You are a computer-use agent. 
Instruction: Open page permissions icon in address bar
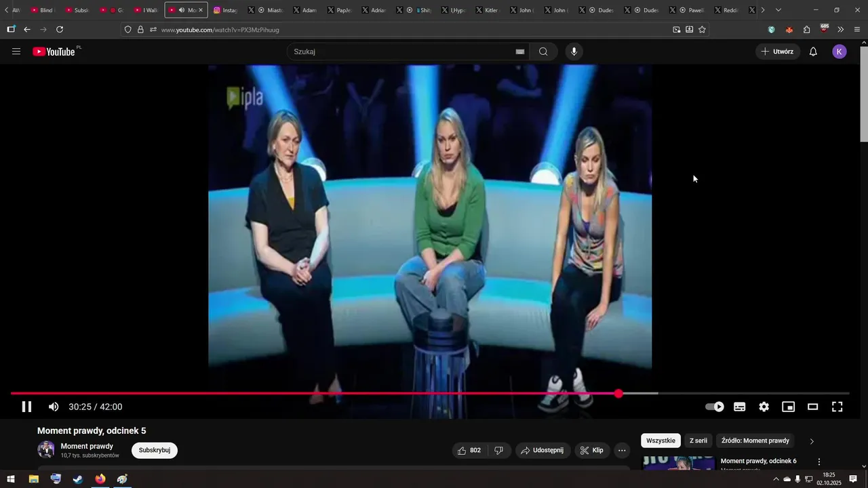[153, 29]
